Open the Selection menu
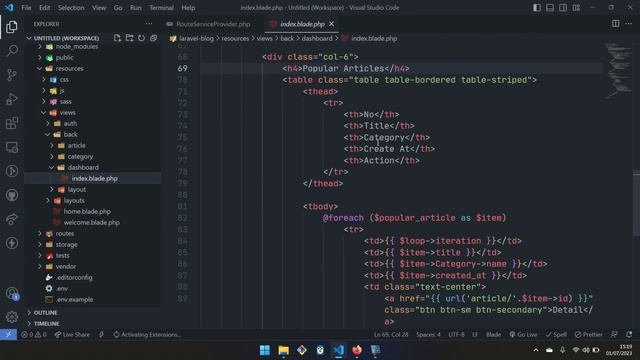 coord(71,7)
